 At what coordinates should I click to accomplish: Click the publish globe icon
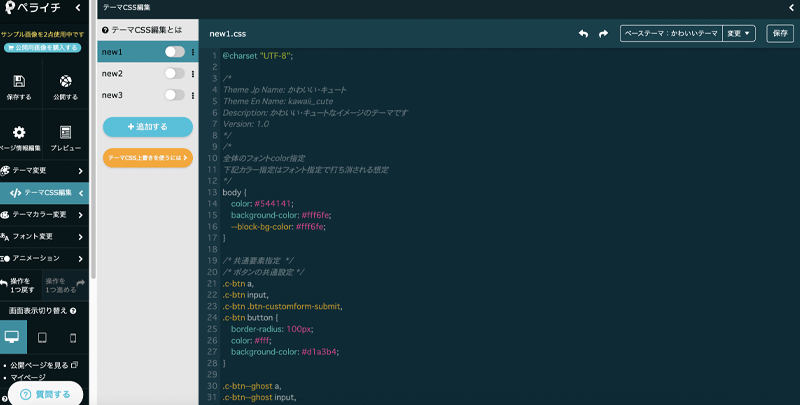pyautogui.click(x=65, y=82)
